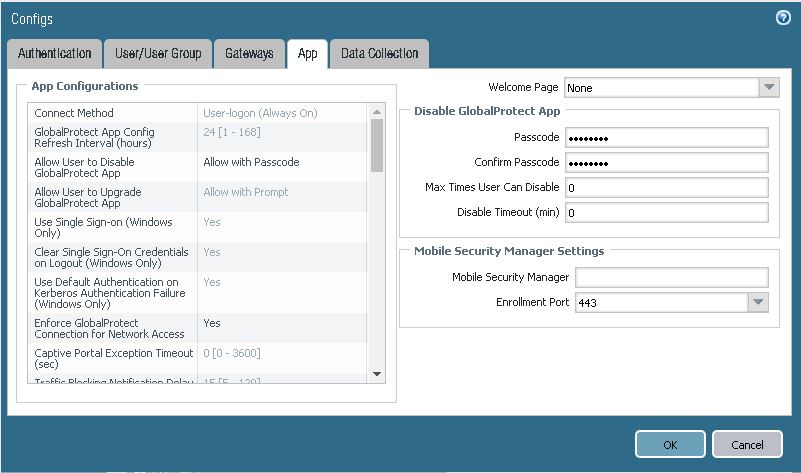Focus the Passcode field
The image size is (801, 473).
coord(667,137)
